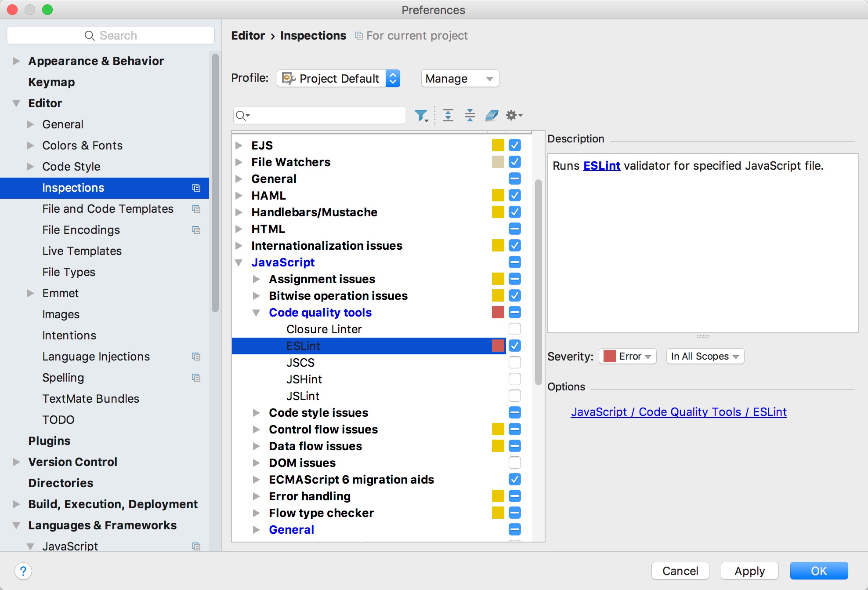Open the Severity Error dropdown

click(x=627, y=356)
